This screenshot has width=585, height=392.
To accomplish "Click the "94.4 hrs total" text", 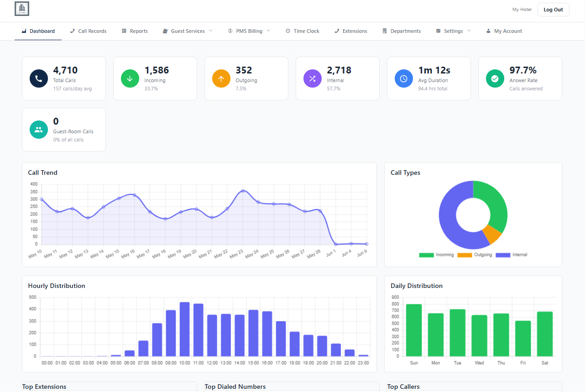I will coord(433,89).
